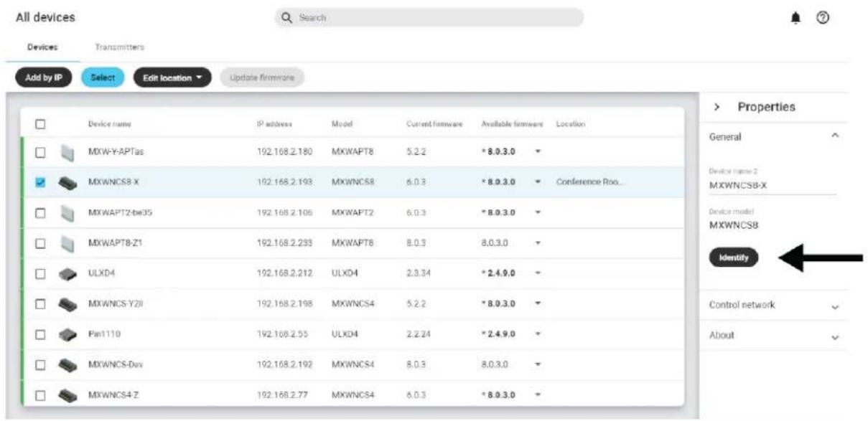The width and height of the screenshot is (868, 421).
Task: Click the device icon for MXWAPT8-Z1
Action: point(67,243)
